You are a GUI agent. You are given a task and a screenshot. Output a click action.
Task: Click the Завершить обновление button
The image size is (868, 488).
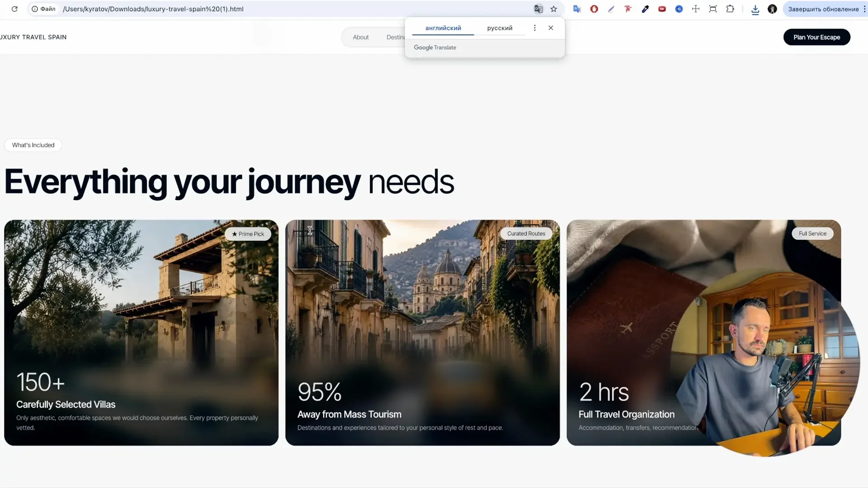(x=823, y=9)
